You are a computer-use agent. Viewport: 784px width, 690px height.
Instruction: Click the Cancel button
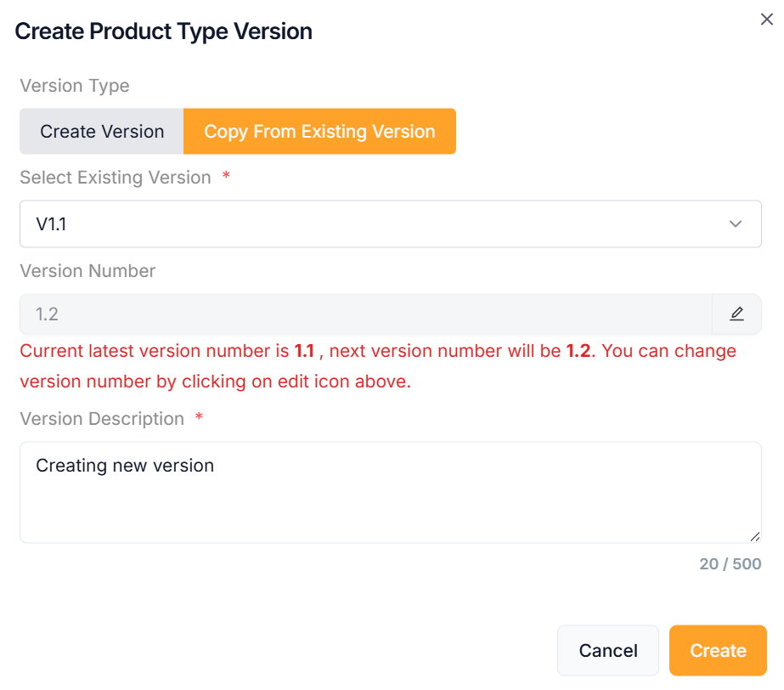[x=607, y=651]
